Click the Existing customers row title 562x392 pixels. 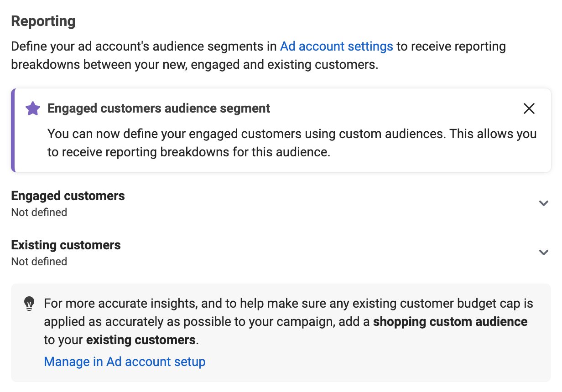[66, 245]
